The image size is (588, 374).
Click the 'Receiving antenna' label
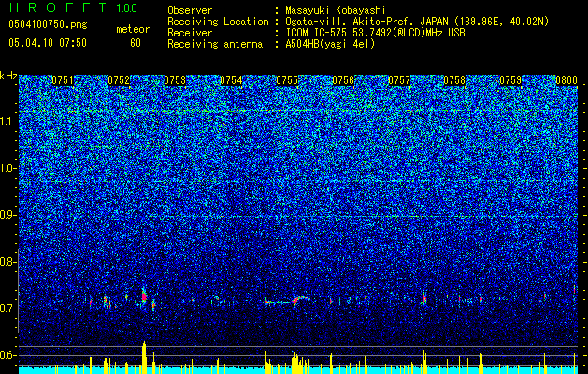(x=215, y=44)
